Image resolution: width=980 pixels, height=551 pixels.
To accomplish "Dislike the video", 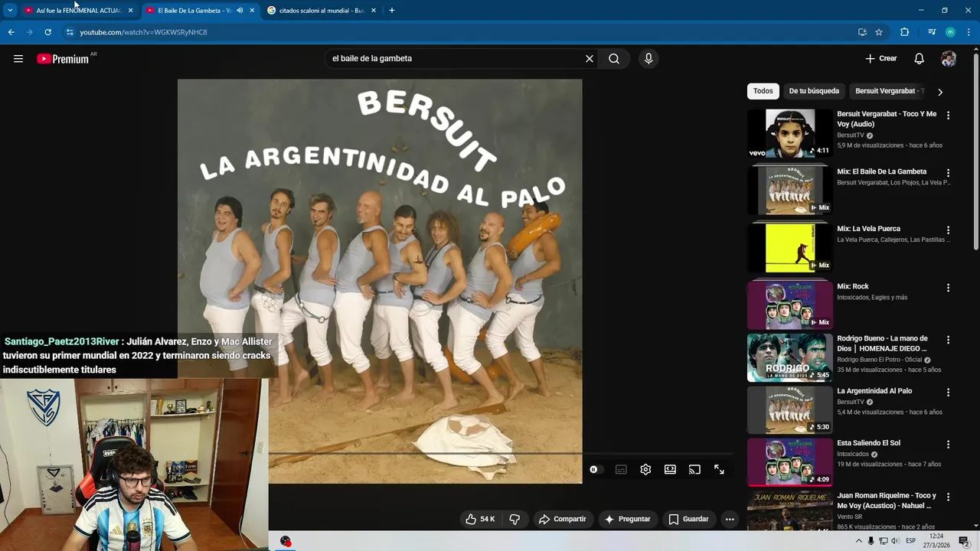I will click(x=514, y=519).
